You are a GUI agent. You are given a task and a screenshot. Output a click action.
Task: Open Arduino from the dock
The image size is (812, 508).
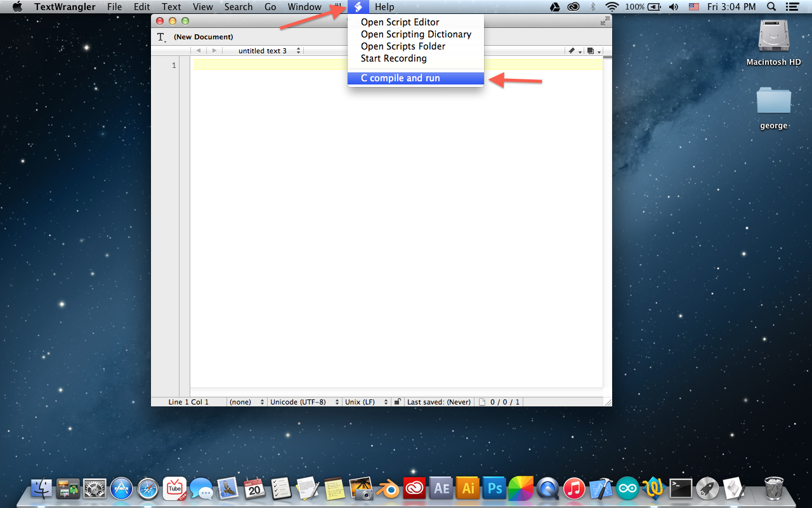[x=627, y=488]
